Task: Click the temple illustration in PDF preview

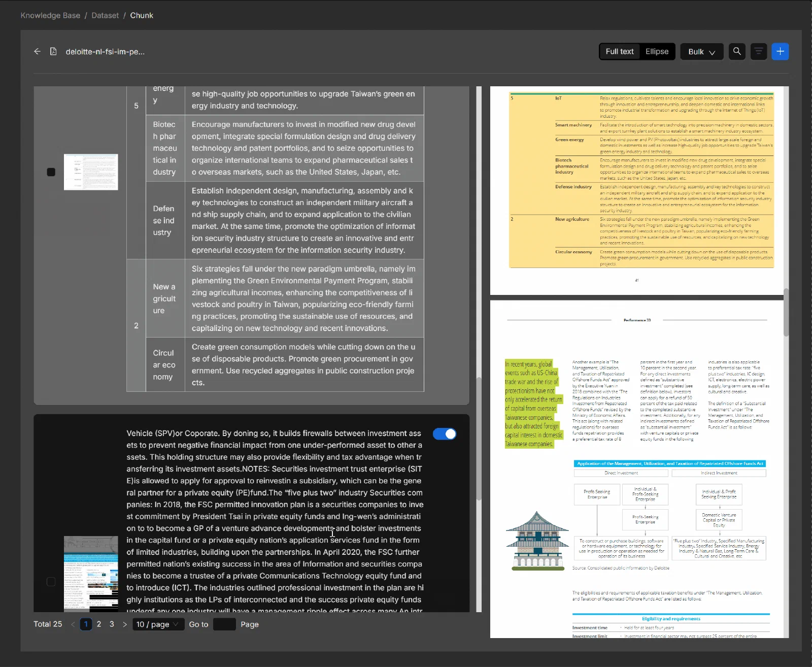Action: (537, 541)
